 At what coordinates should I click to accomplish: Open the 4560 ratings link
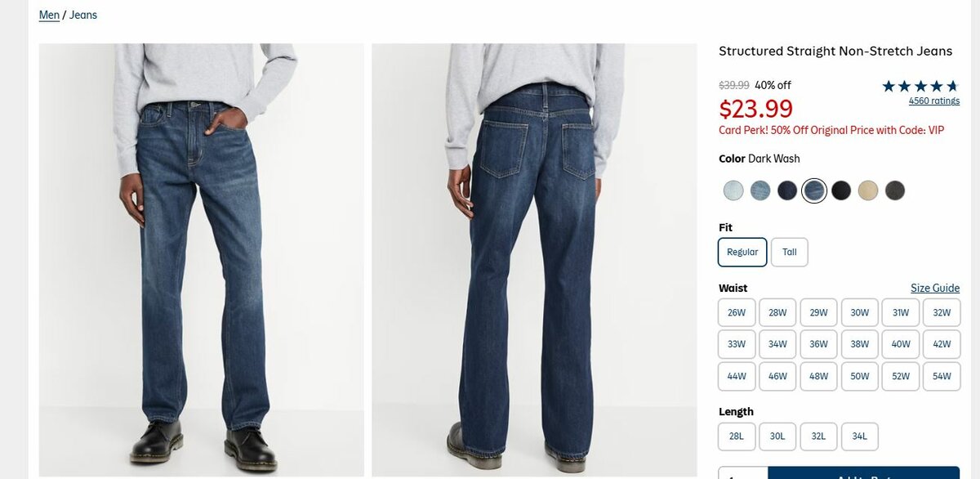(x=934, y=101)
